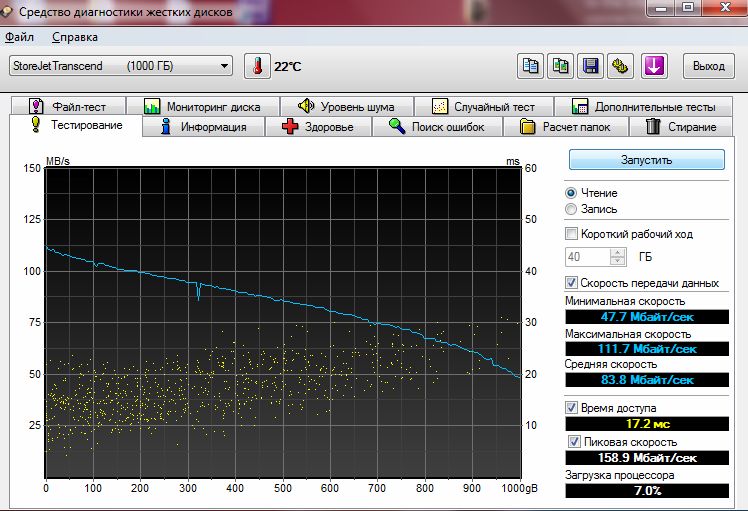
Task: Click the copy screenshot to clipboard icon
Action: [561, 66]
